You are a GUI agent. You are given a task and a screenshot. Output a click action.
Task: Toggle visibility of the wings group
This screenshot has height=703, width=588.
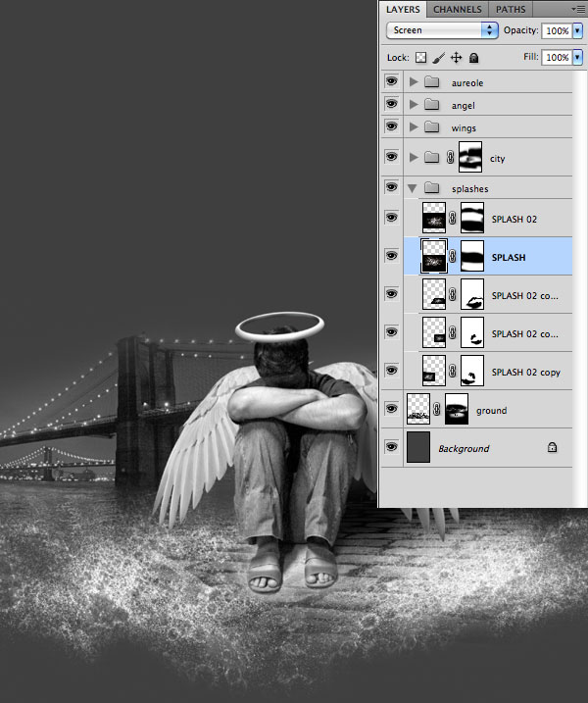click(391, 127)
